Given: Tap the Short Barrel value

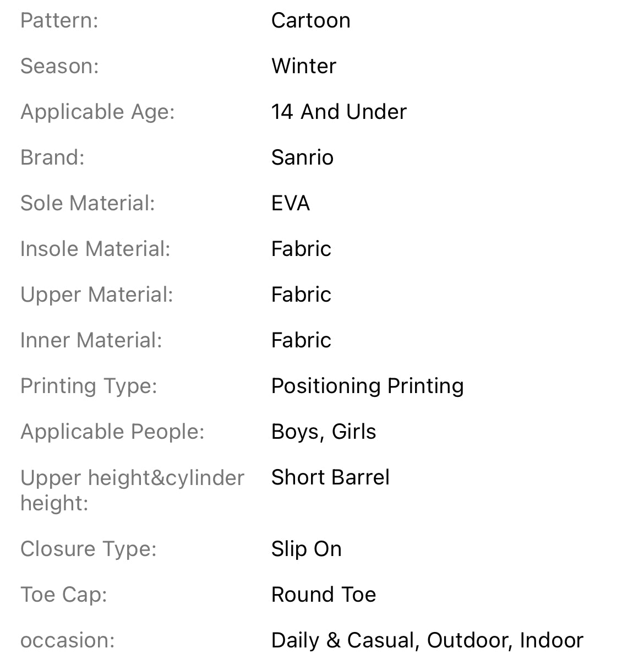Looking at the screenshot, I should 330,477.
